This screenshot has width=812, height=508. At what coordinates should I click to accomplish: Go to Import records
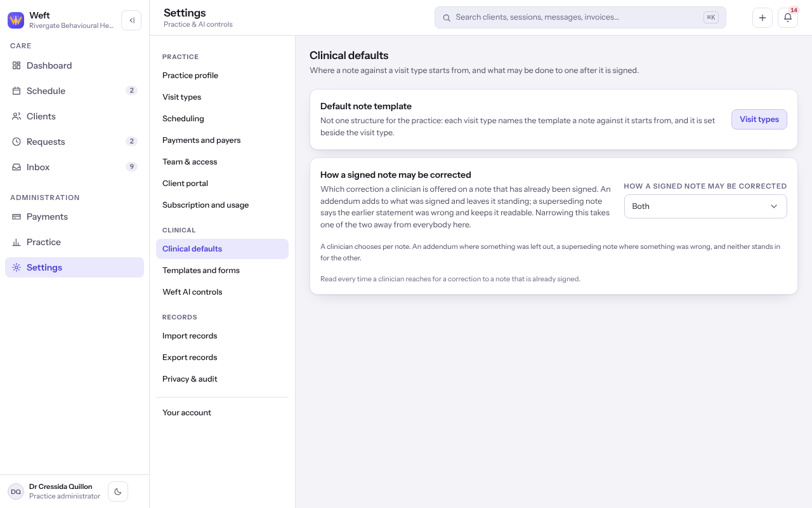(x=222, y=336)
